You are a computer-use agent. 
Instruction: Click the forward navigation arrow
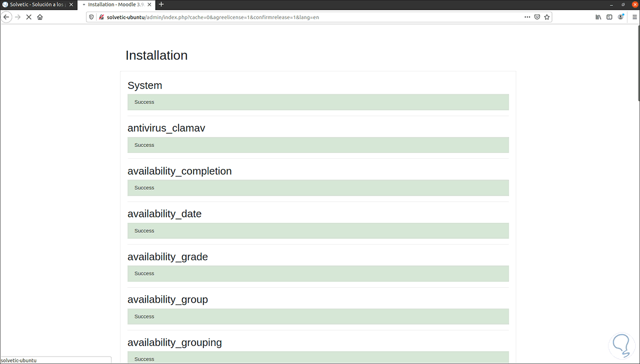point(18,17)
